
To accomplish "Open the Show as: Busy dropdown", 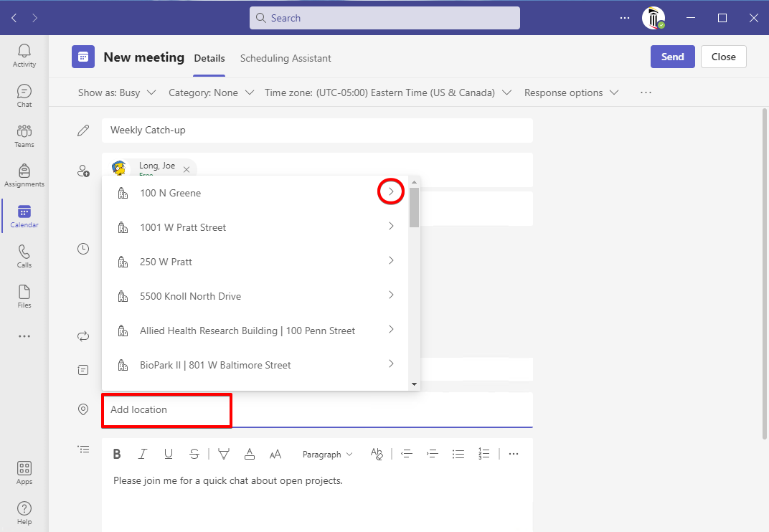I will pos(117,92).
